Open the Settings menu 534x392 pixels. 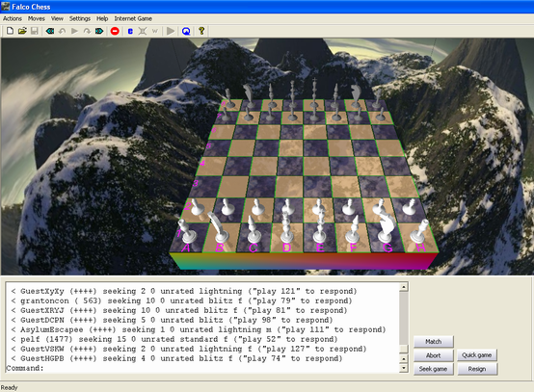coord(80,18)
